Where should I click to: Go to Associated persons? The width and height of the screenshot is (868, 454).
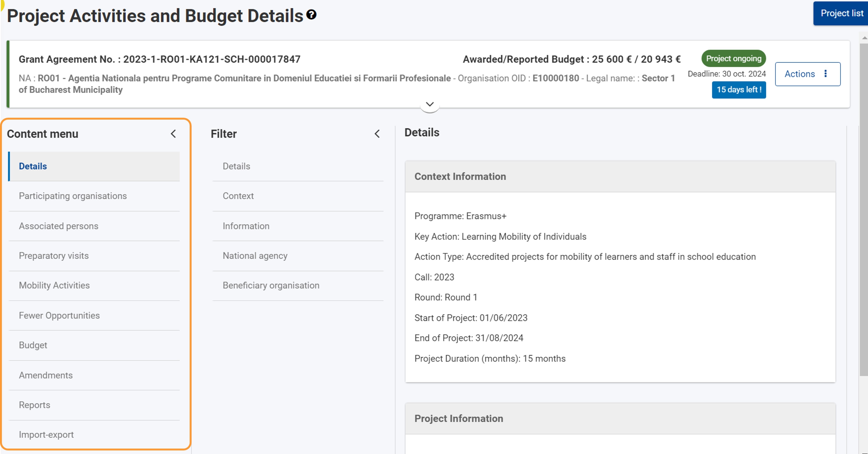(94, 226)
